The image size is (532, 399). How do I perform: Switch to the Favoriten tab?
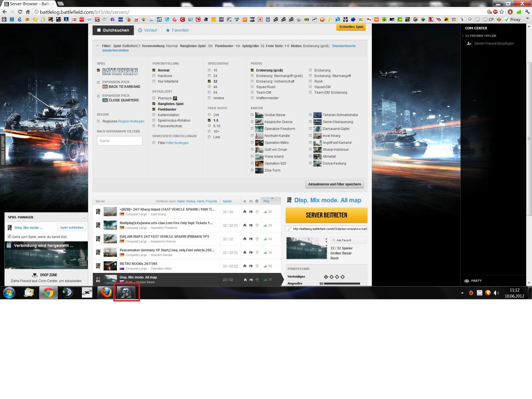click(177, 30)
